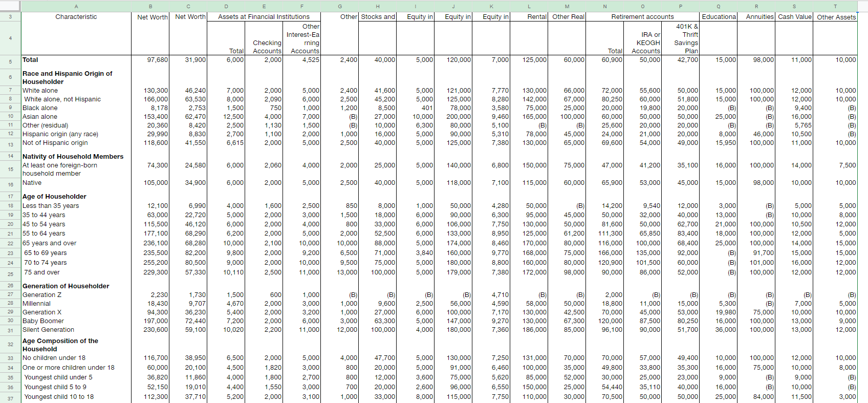Click 'Hispanic origin (any race)' cell

pos(76,134)
